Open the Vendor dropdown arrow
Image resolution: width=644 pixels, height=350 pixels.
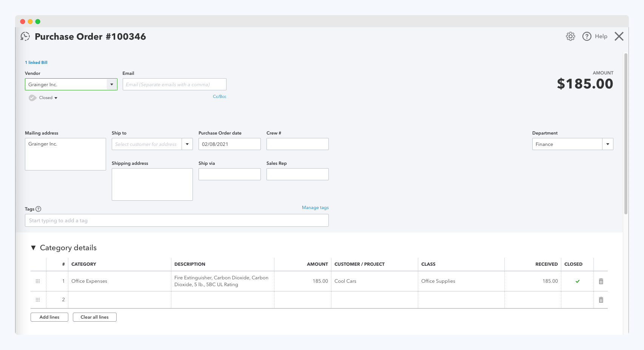(x=112, y=84)
